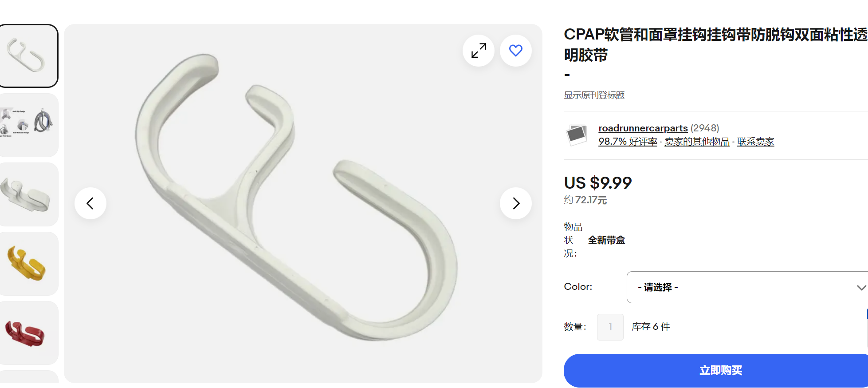View the 98.7% 好评率 feedback link
This screenshot has height=388, width=868.
628,142
